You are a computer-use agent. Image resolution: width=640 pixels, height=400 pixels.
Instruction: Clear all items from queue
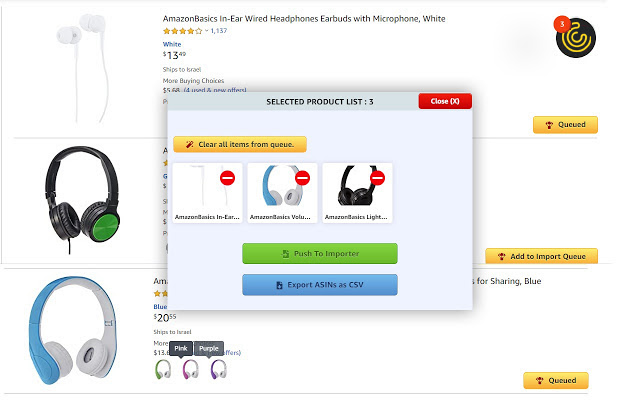click(240, 145)
